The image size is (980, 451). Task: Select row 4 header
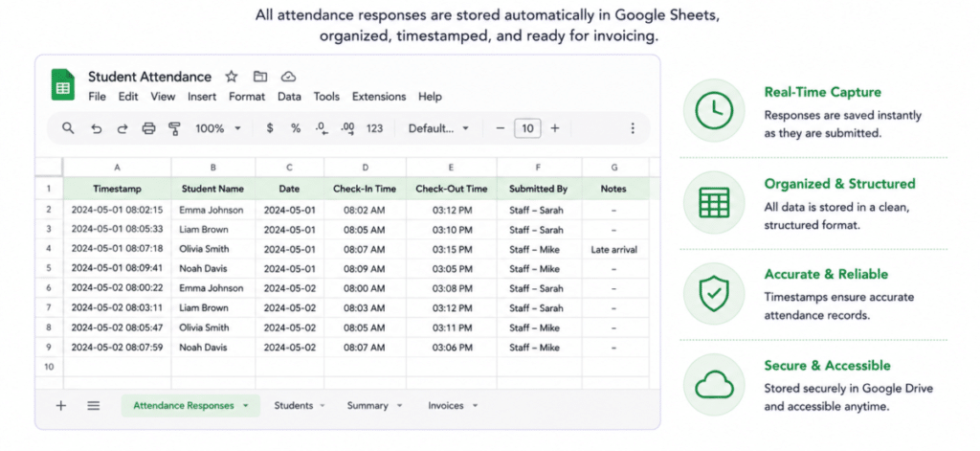click(49, 249)
